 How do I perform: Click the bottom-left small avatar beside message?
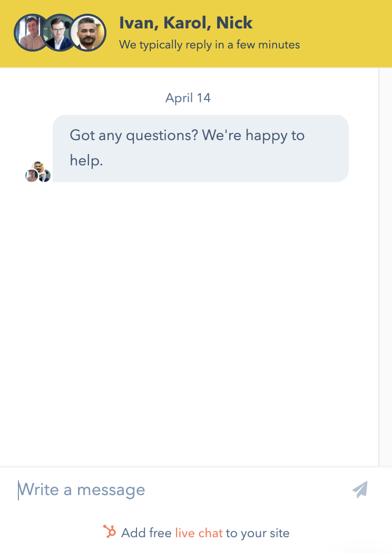31,176
